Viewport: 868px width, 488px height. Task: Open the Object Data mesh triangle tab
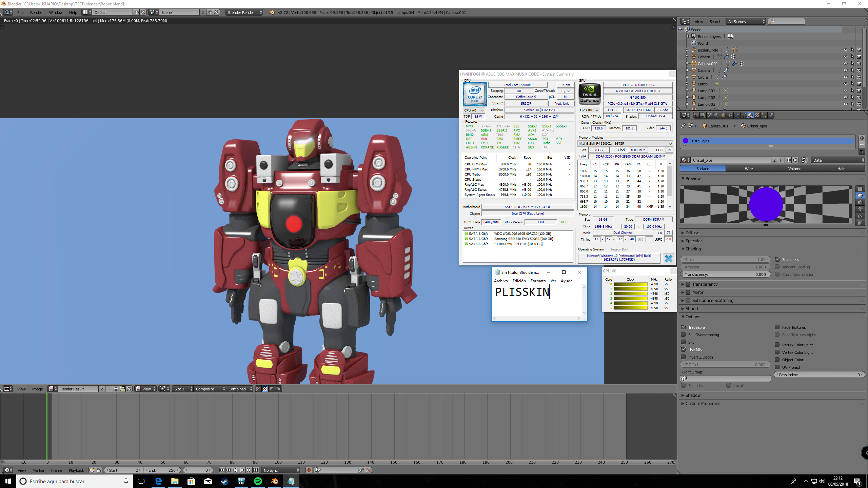(x=744, y=115)
